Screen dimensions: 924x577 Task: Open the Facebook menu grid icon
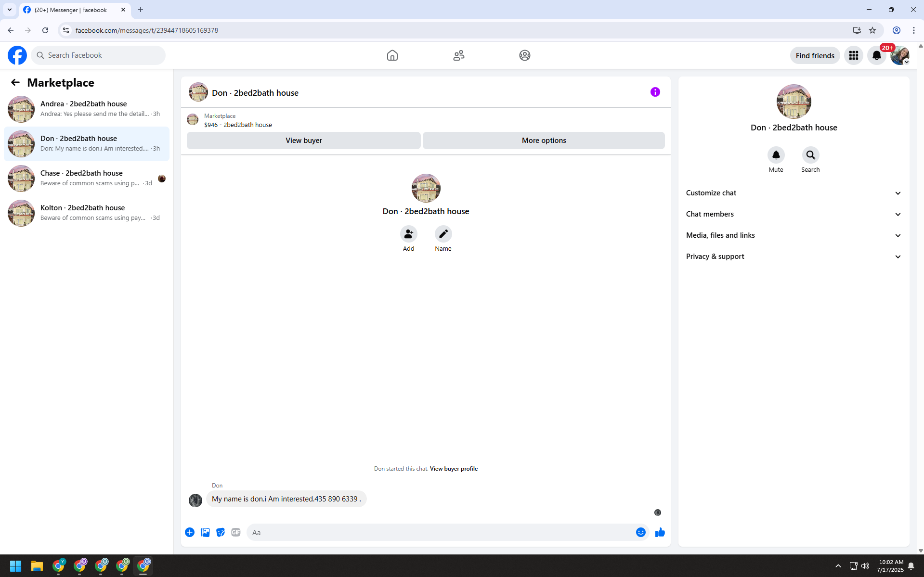854,55
